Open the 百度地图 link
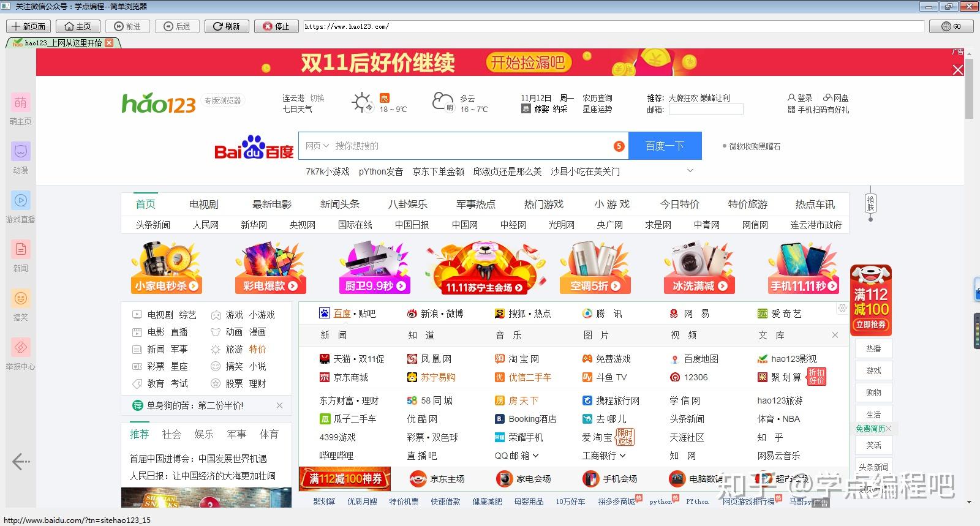The height and width of the screenshot is (526, 980). pos(694,359)
